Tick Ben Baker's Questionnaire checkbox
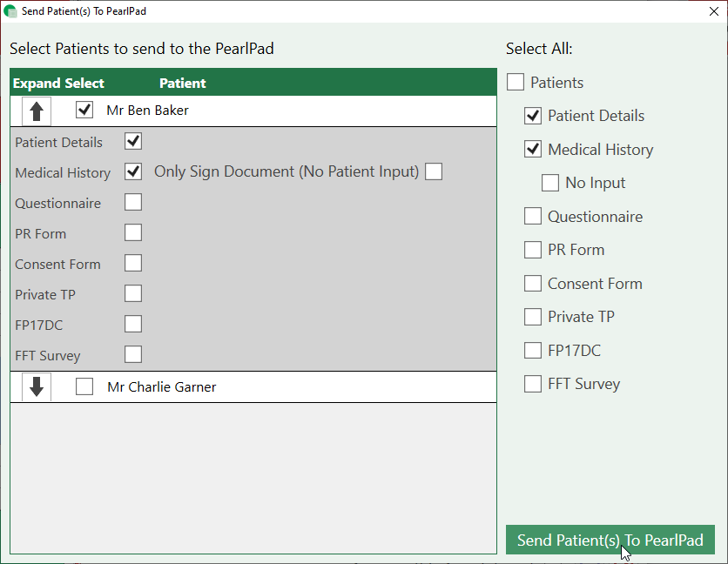 [x=133, y=202]
